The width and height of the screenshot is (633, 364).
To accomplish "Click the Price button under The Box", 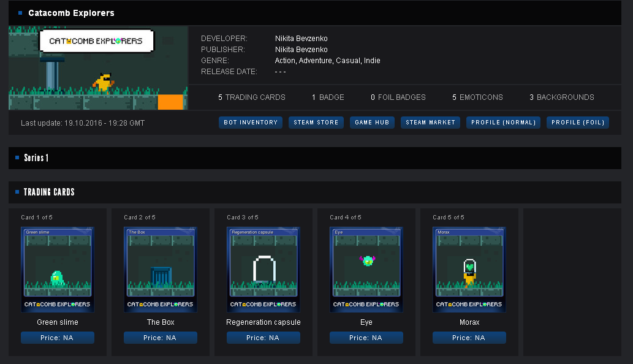I will (x=161, y=338).
